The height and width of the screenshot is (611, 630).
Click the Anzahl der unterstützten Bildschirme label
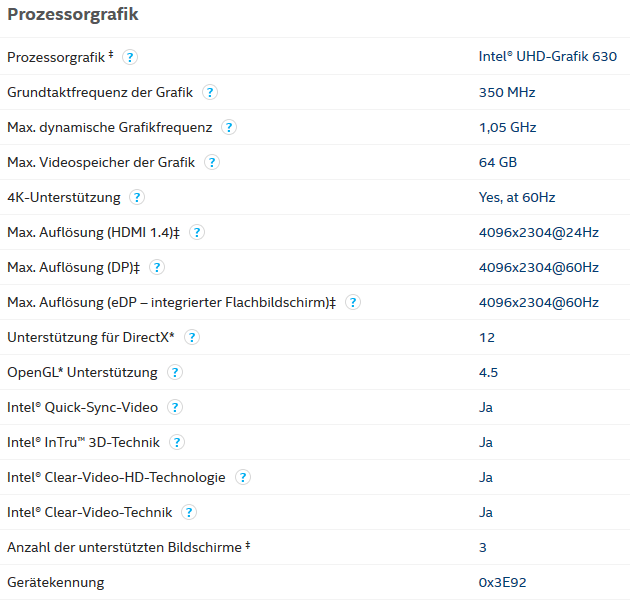129,547
